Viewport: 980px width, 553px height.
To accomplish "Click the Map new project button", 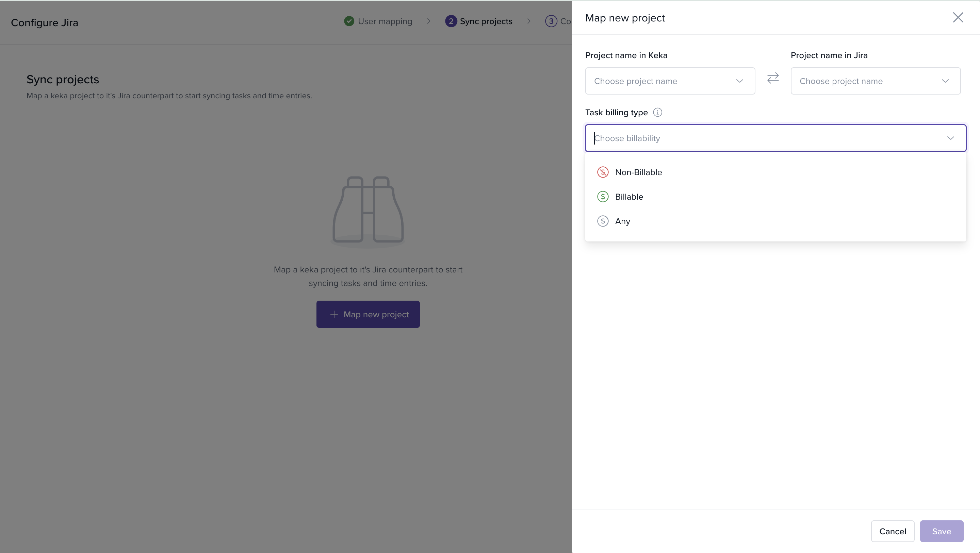I will click(x=368, y=314).
